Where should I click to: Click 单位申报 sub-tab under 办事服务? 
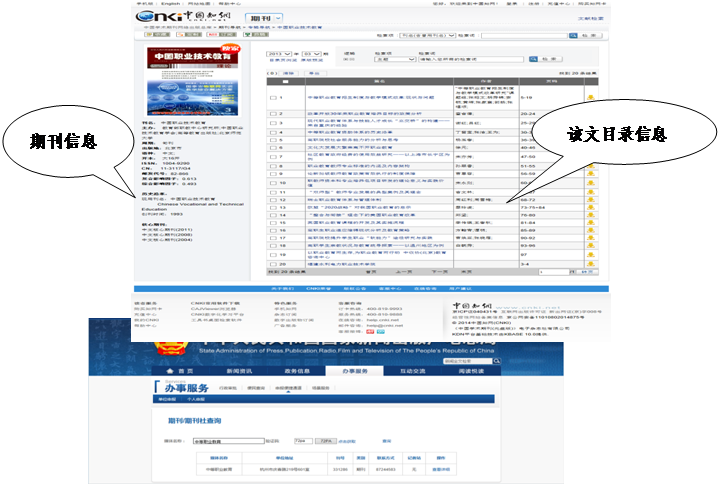[x=167, y=399]
